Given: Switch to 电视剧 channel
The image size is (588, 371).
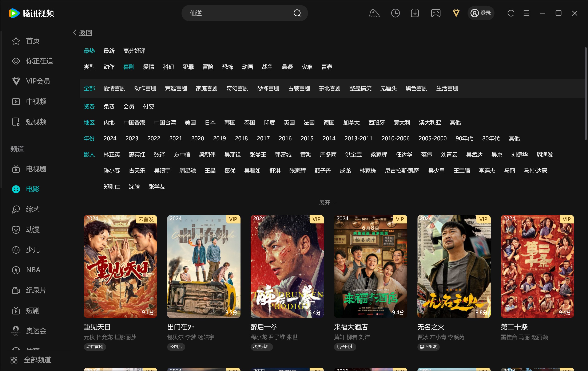Looking at the screenshot, I should tap(36, 169).
